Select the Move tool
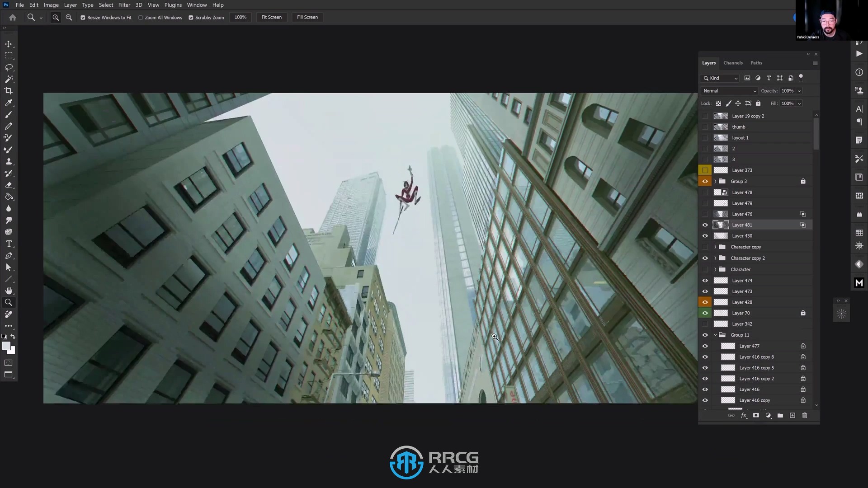Screen dimensions: 868x488 [9, 44]
